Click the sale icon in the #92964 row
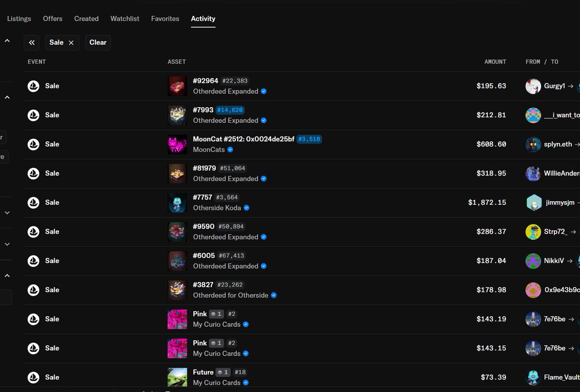Screen dimensions: 580x392 pyautogui.click(x=33, y=86)
